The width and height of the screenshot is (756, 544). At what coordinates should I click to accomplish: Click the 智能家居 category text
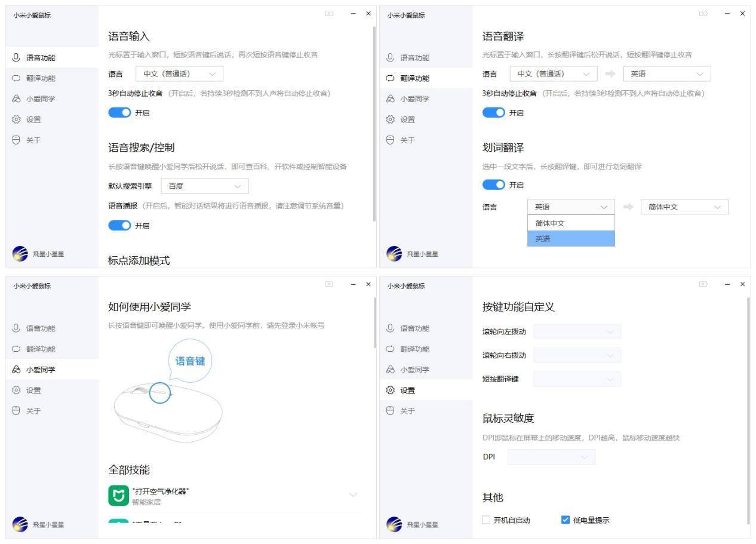point(146,502)
